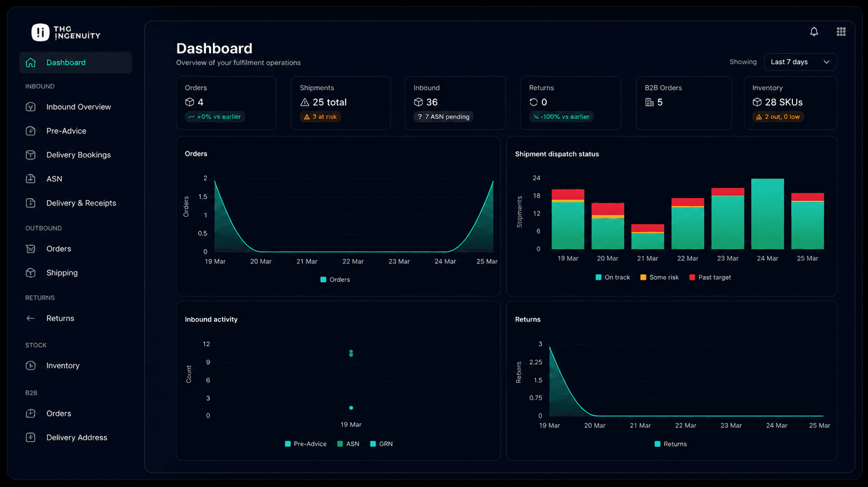
Task: Toggle the Past target legend series
Action: (x=710, y=278)
